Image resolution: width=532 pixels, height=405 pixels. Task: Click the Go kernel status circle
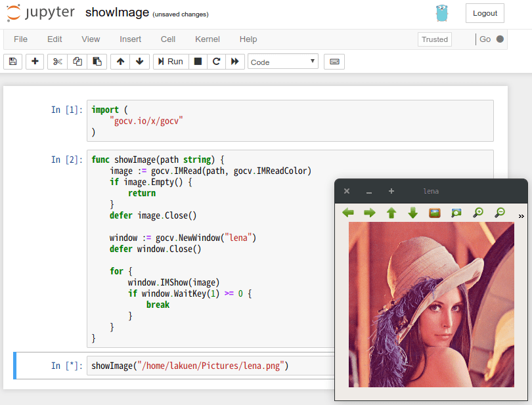coord(500,39)
